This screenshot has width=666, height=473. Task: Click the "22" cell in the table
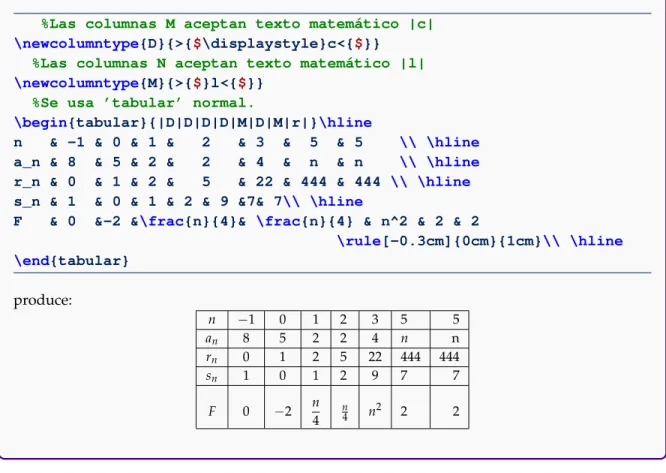[375, 357]
